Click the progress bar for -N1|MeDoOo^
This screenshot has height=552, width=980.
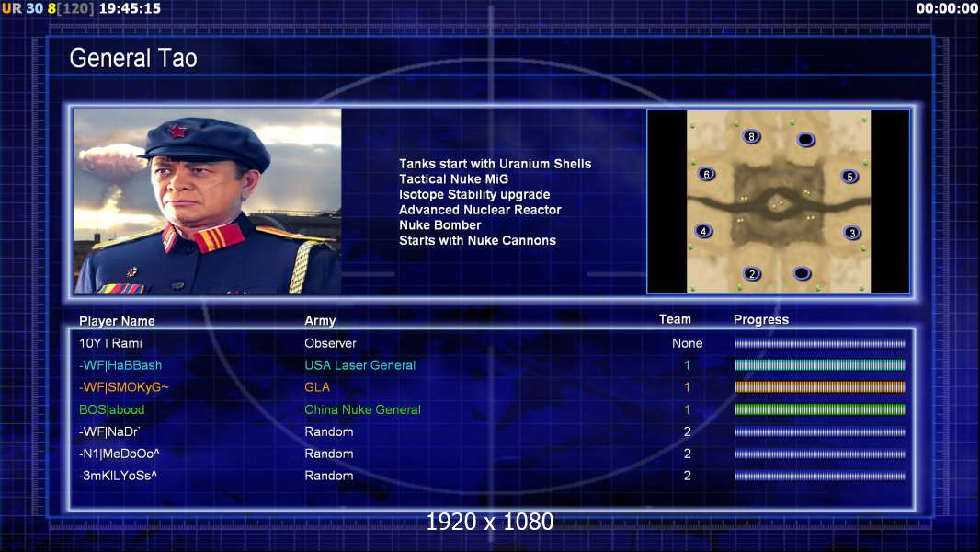coord(820,454)
